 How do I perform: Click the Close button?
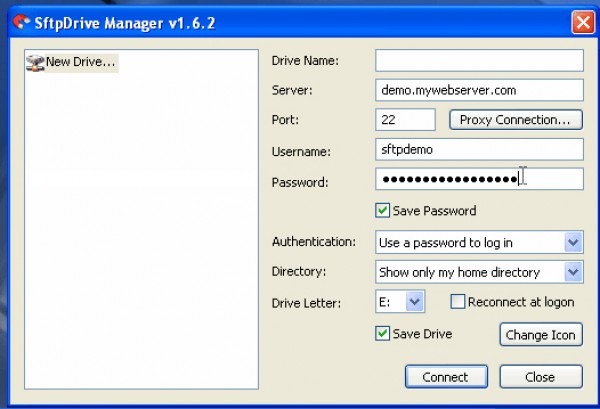(540, 377)
